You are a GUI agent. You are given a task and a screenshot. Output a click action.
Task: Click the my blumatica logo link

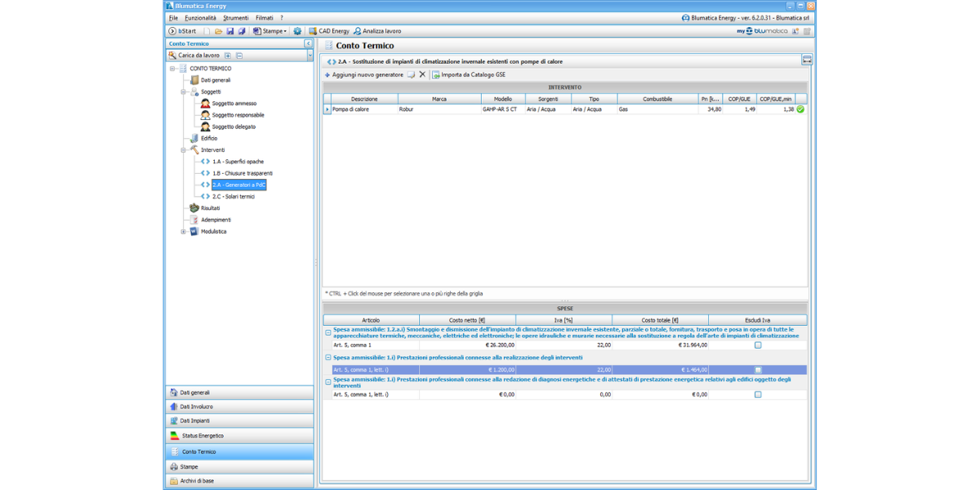pyautogui.click(x=762, y=31)
